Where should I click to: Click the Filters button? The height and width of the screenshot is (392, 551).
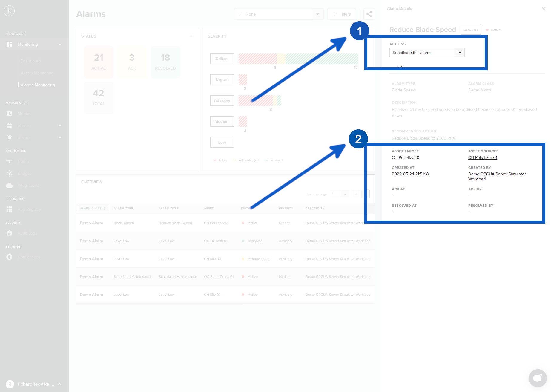tap(341, 14)
